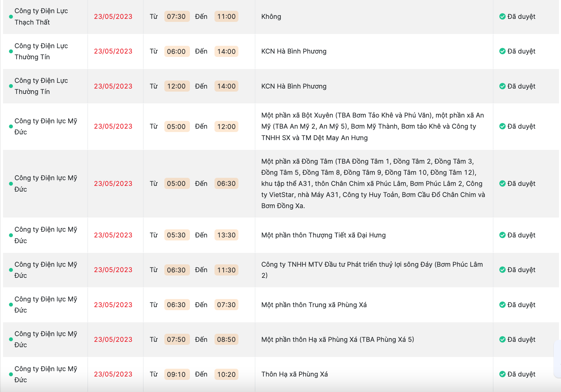561x392 pixels.
Task: Click the Một phần thôn Trung xã Phùng Xá text
Action: tap(314, 305)
